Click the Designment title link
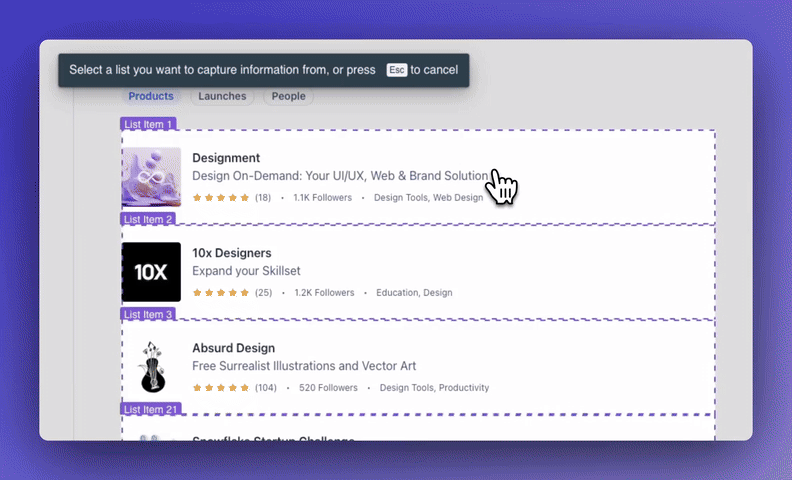 (x=226, y=158)
